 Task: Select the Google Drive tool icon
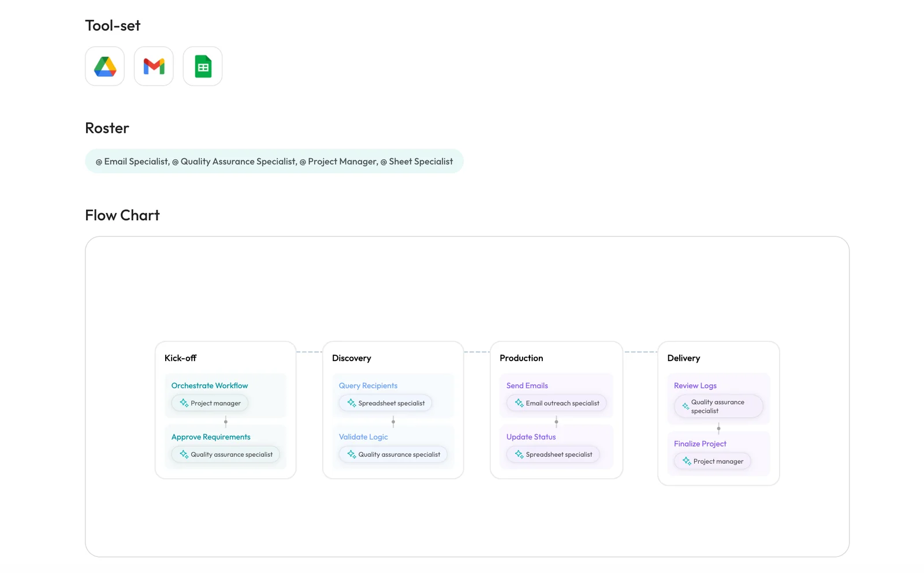click(104, 66)
